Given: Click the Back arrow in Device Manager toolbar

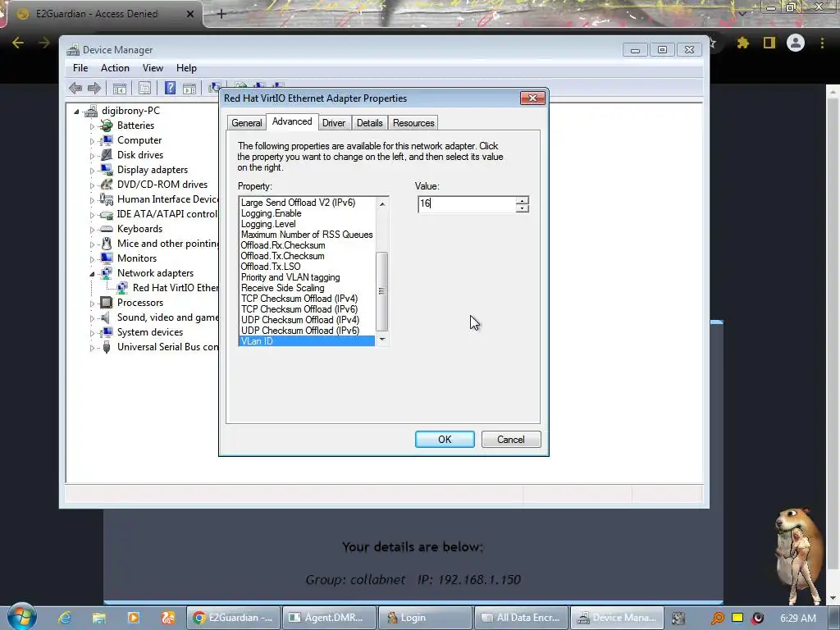Looking at the screenshot, I should [x=75, y=88].
